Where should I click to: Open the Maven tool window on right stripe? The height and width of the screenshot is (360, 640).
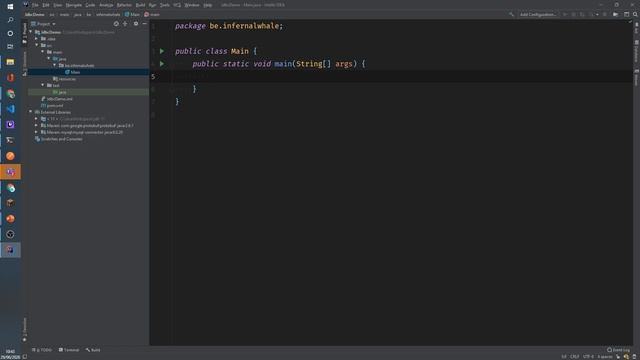(636, 78)
